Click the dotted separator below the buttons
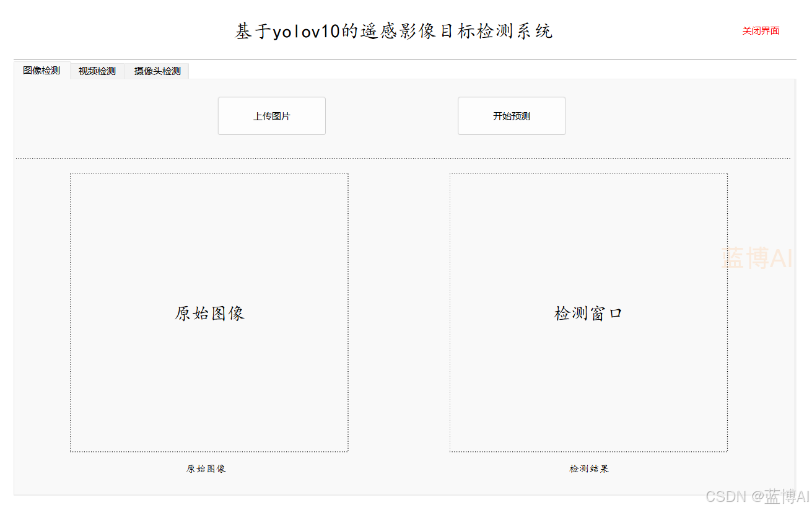 405,159
